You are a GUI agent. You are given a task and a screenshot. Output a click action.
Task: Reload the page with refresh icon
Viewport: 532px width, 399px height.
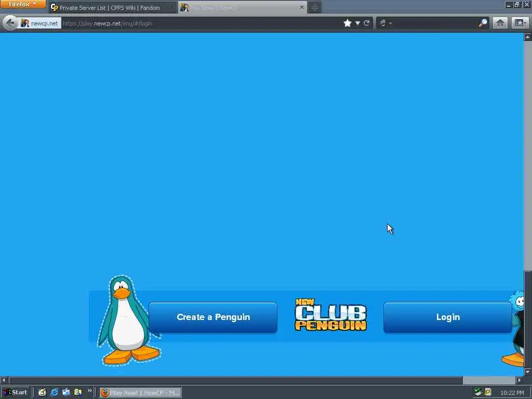366,23
